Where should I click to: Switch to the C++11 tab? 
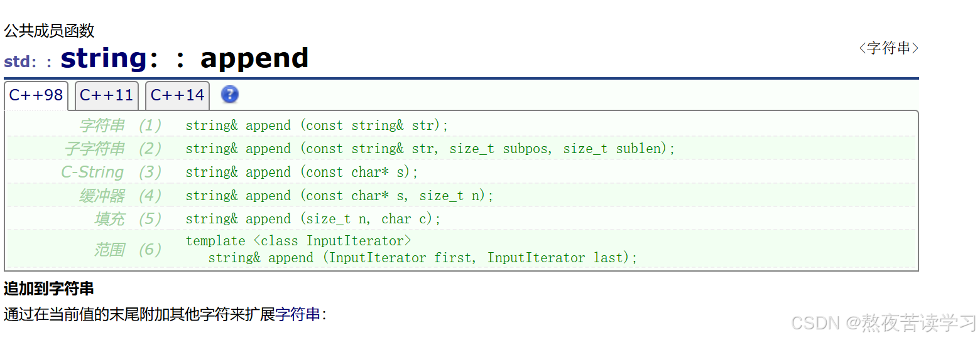(107, 95)
